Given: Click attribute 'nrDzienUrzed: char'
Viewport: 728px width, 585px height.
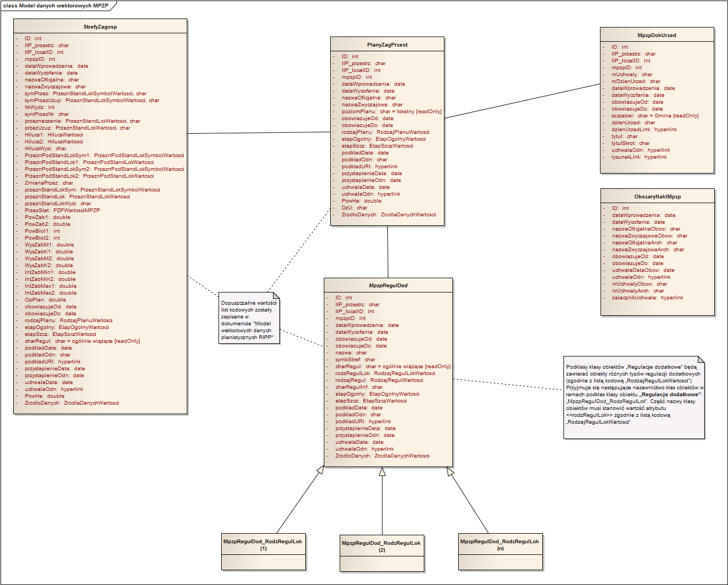Looking at the screenshot, I should (636, 81).
